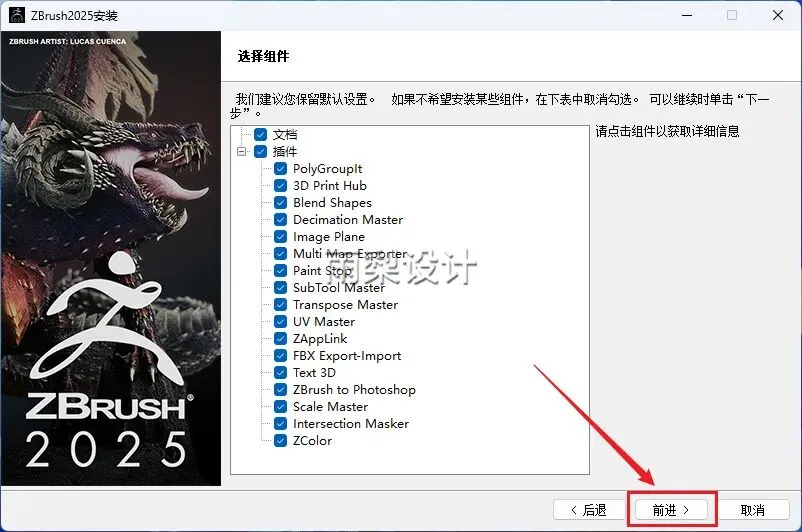The height and width of the screenshot is (532, 802).
Task: Toggle the Transpose Master checkbox
Action: pos(280,304)
